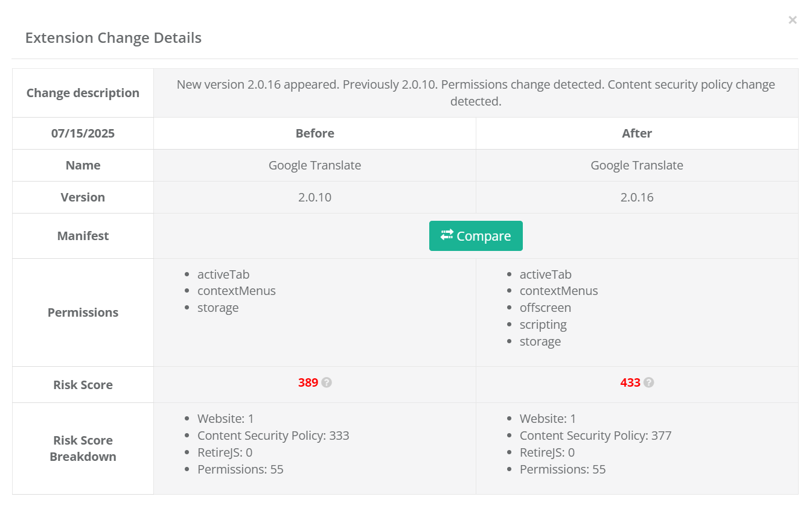Click the scripting permission entry

543,325
